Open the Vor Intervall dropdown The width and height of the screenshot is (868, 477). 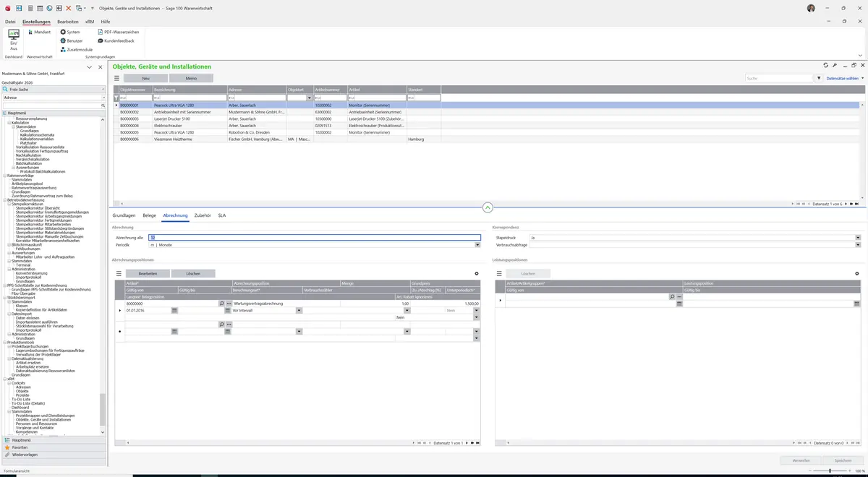click(298, 310)
